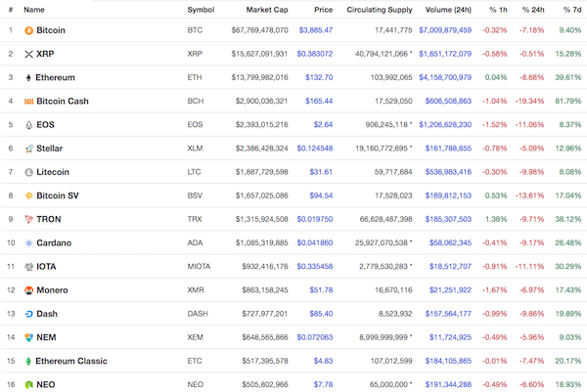The image size is (587, 392).
Task: Open the Cardano name link
Action: pyautogui.click(x=54, y=242)
